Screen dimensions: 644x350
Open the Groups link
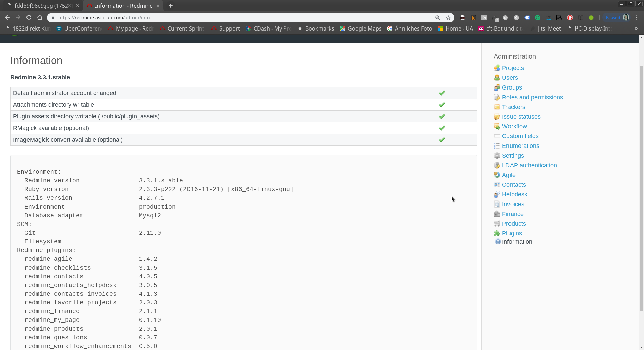(512, 87)
